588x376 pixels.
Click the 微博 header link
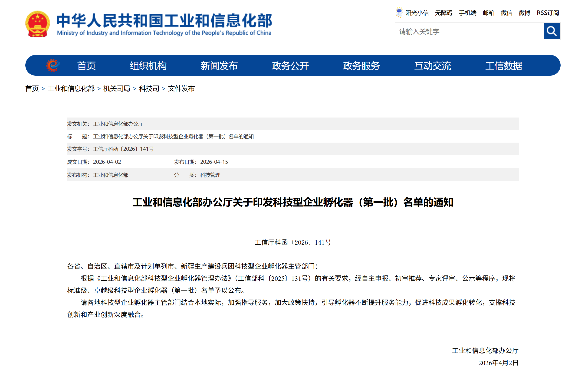524,13
